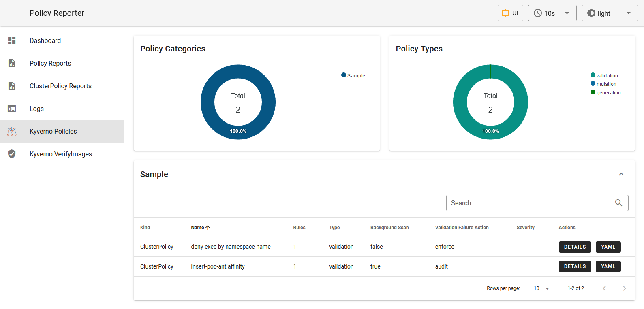Click the Policy Reports sidebar icon

tap(12, 63)
